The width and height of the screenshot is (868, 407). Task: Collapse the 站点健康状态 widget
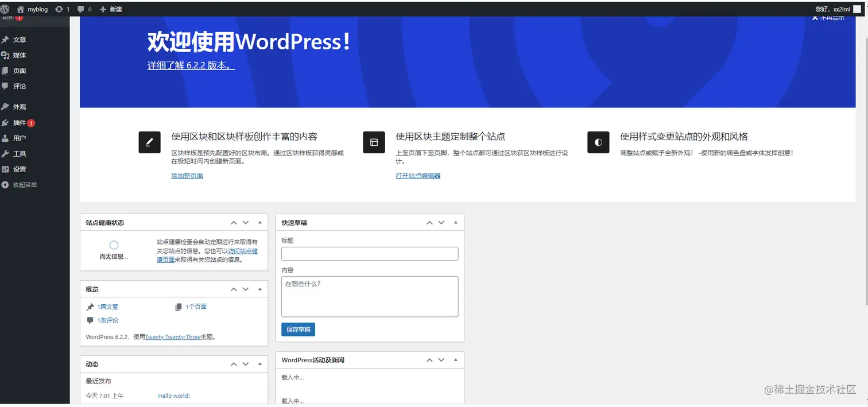[x=259, y=223]
